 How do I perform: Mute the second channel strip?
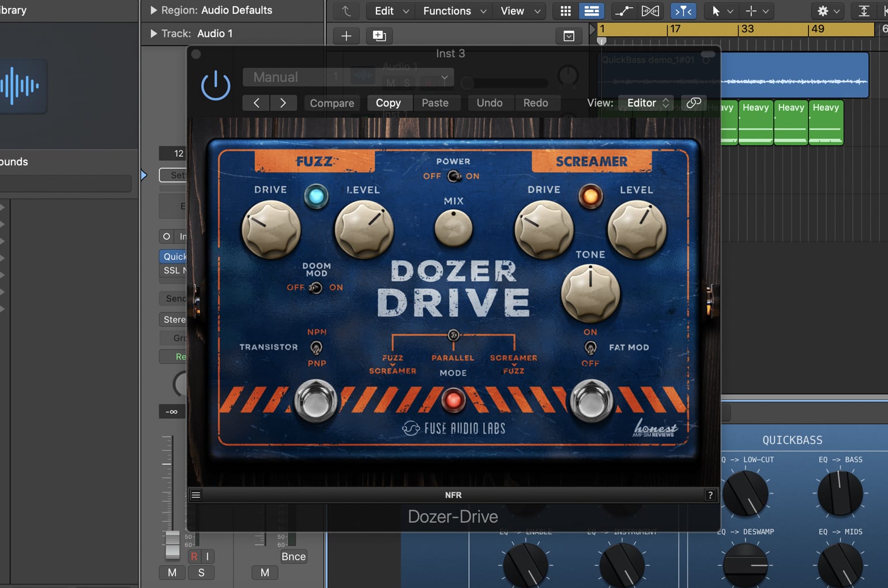click(x=265, y=572)
